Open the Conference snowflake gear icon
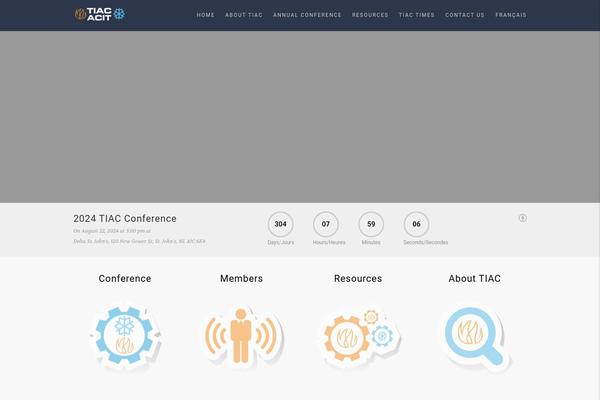The image size is (600, 400). tap(125, 337)
